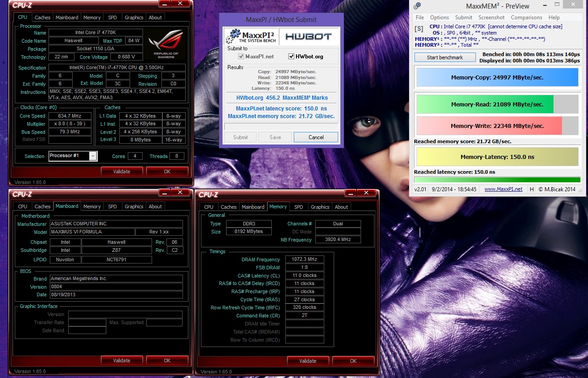Image resolution: width=588 pixels, height=378 pixels.
Task: Toggle the HWbot.org checkbox
Action: point(292,57)
